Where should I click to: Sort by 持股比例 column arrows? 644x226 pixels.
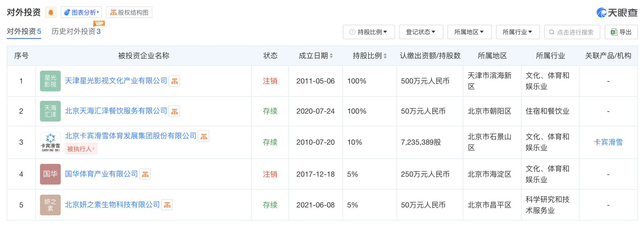[x=385, y=56]
